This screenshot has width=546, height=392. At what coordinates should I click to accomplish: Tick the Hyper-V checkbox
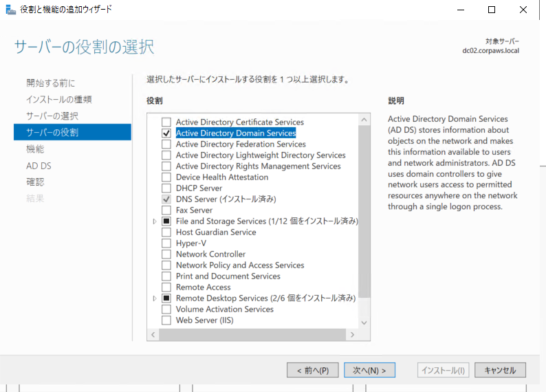(166, 243)
